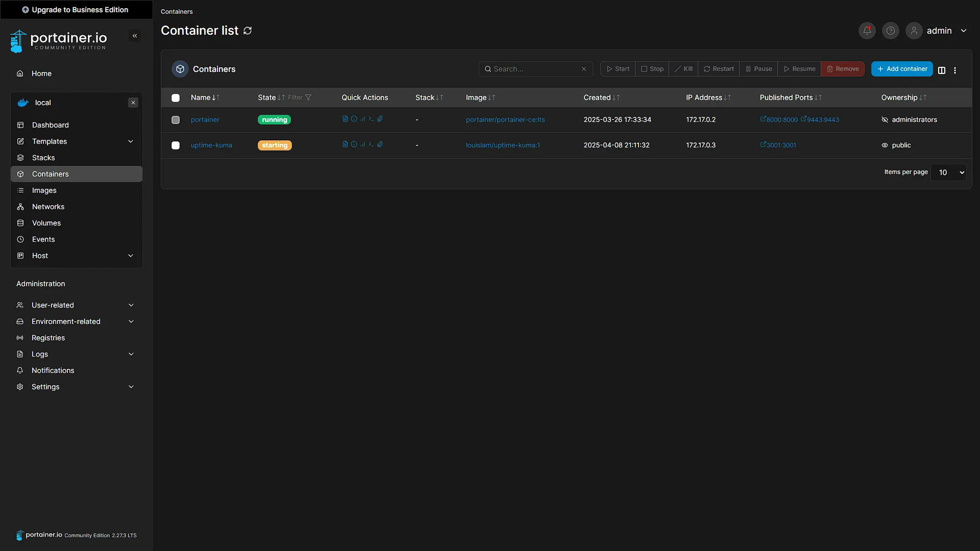Open inspect quick action for uptime-kuma
This screenshot has height=551, width=980.
tap(354, 144)
